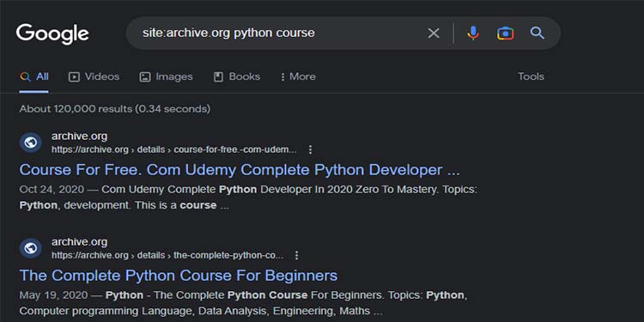The height and width of the screenshot is (322, 644).
Task: Switch to the Books tab
Action: click(237, 76)
